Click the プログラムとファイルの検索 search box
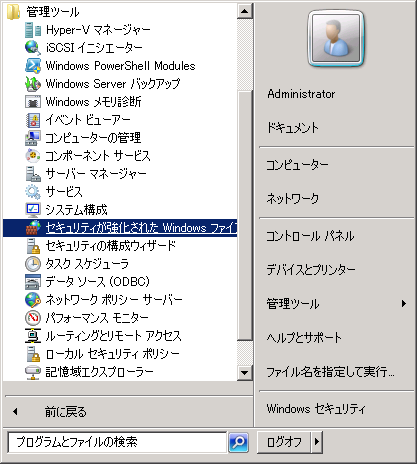Image resolution: width=417 pixels, height=464 pixels. [x=117, y=442]
